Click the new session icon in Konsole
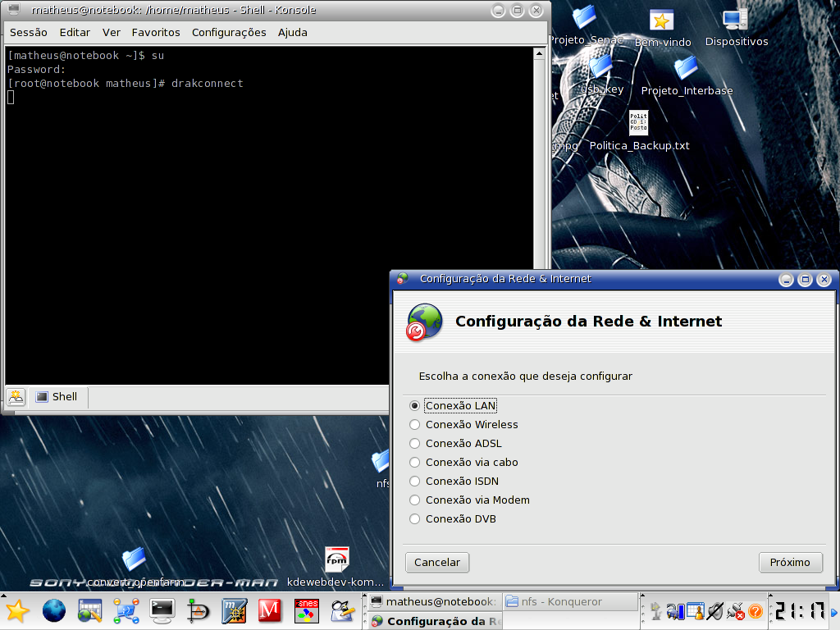 click(x=16, y=397)
